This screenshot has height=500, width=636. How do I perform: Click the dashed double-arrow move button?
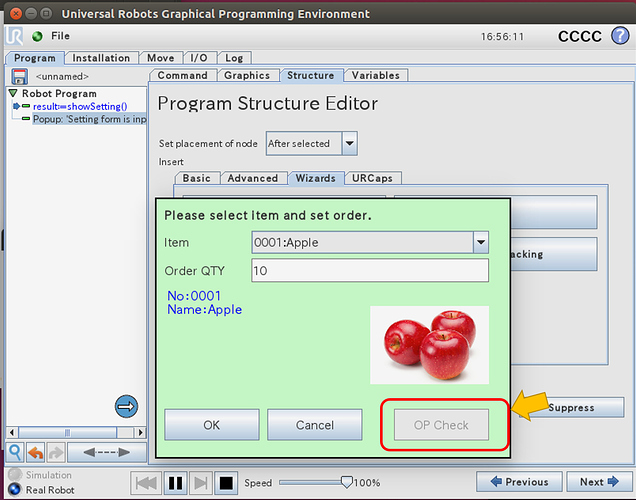click(x=107, y=452)
